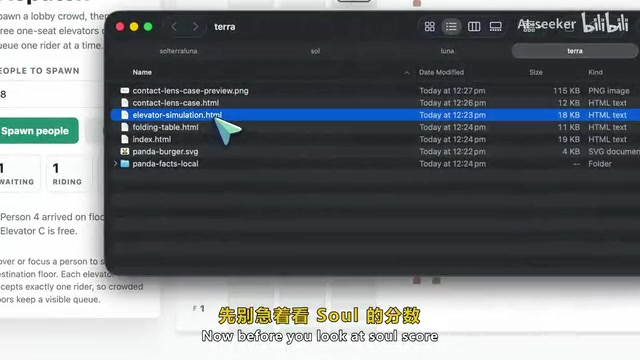Click the RIDING counter card

tap(67, 174)
